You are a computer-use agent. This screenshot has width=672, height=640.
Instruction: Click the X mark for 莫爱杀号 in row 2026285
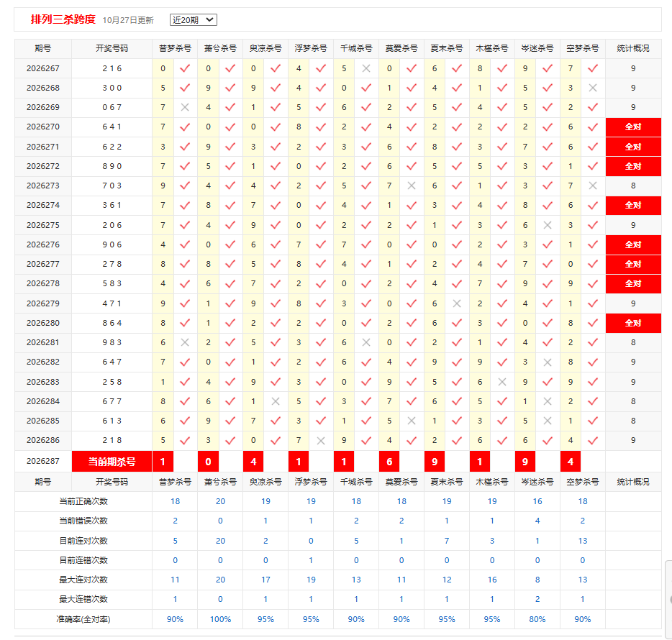(412, 421)
